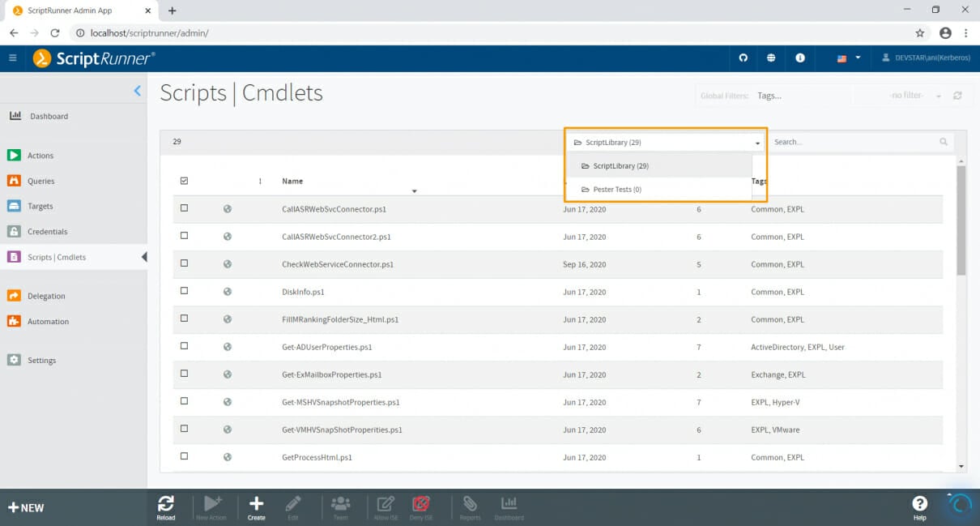Check the box for Get-VMHVSnapShotProperties.ps1
Viewport: 980px width, 526px height.
(184, 429)
